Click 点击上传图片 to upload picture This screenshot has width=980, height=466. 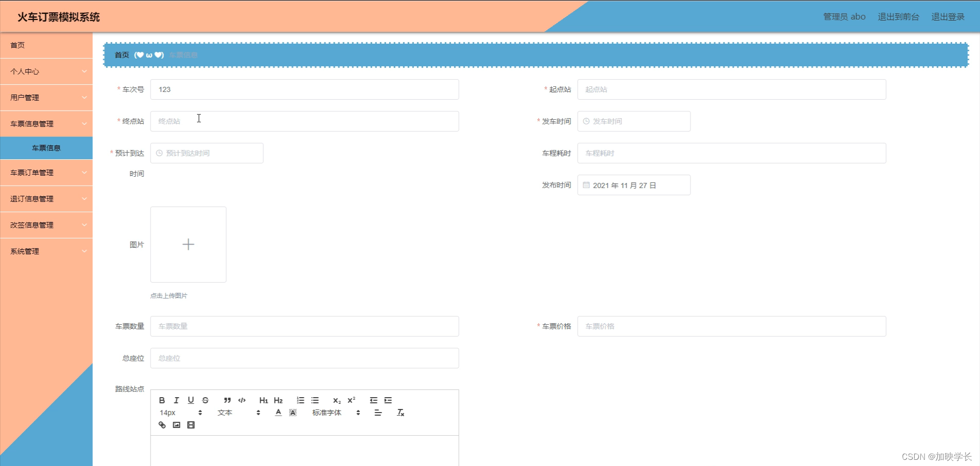[x=169, y=295]
